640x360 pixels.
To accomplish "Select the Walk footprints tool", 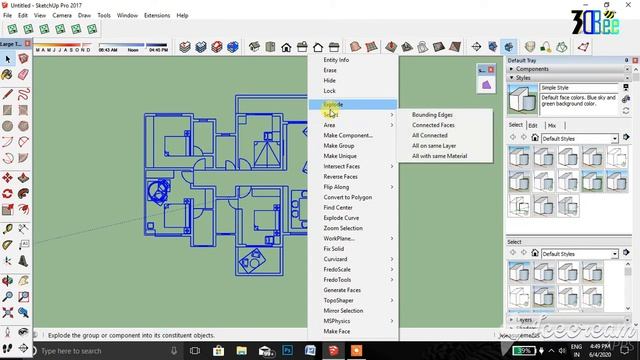I will [x=7, y=348].
